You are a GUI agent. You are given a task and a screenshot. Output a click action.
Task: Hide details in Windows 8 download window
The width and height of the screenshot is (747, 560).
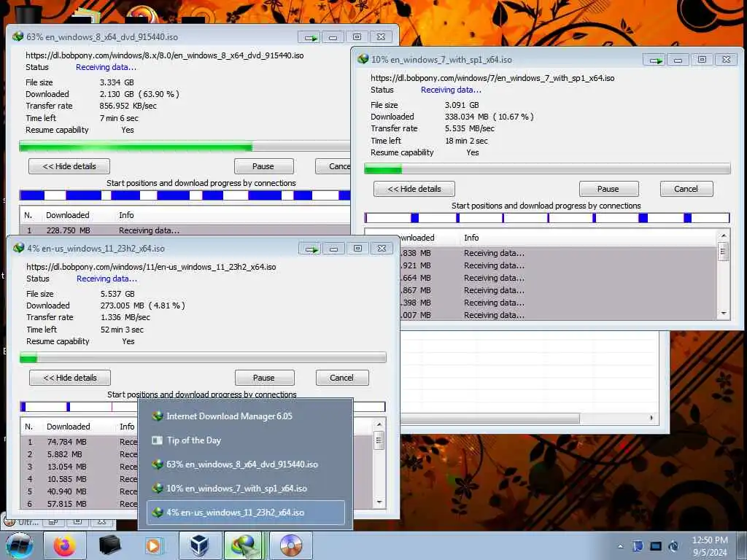(69, 166)
